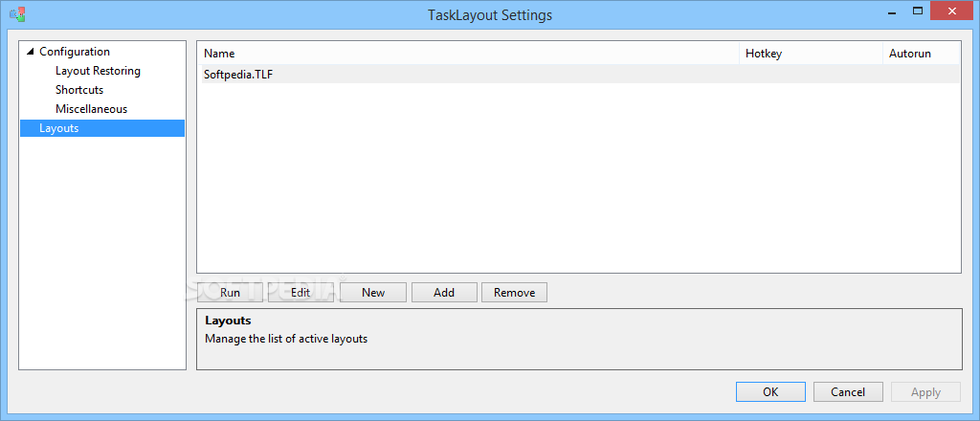Screen dimensions: 980x421
Task: Open Layout Restoring settings
Action: pos(98,71)
